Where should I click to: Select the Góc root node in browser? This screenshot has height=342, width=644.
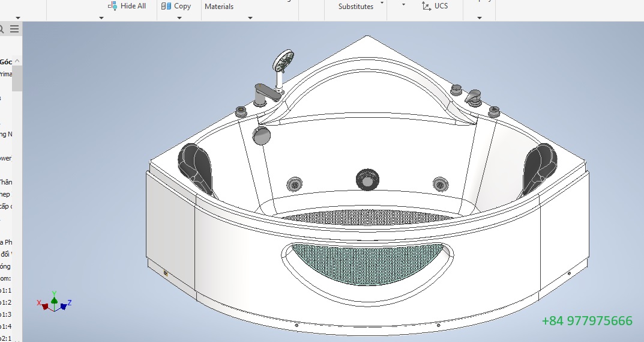(x=6, y=62)
